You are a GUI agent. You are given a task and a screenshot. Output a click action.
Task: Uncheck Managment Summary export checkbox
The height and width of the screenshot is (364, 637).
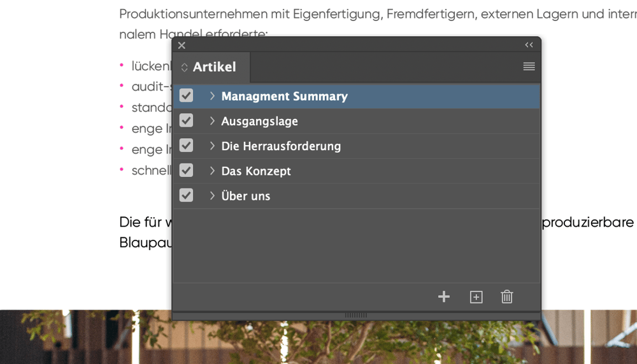186,95
